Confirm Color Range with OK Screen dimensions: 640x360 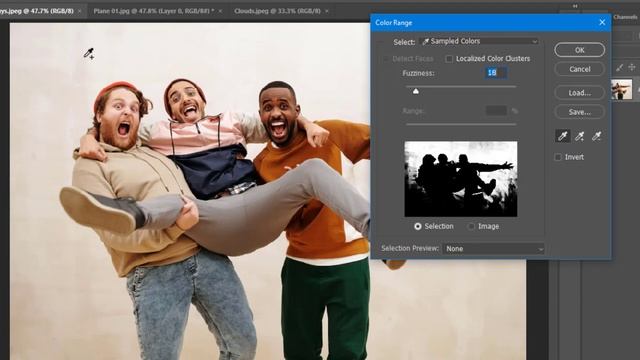click(580, 50)
